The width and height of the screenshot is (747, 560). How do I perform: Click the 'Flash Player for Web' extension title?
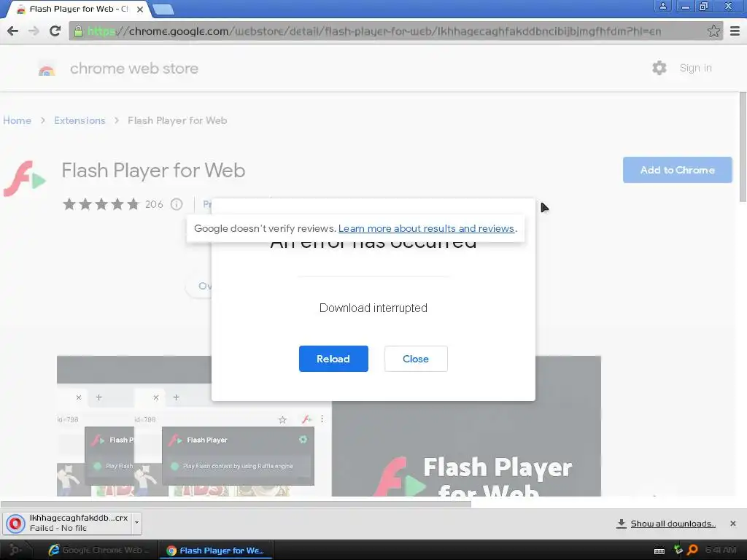point(153,170)
